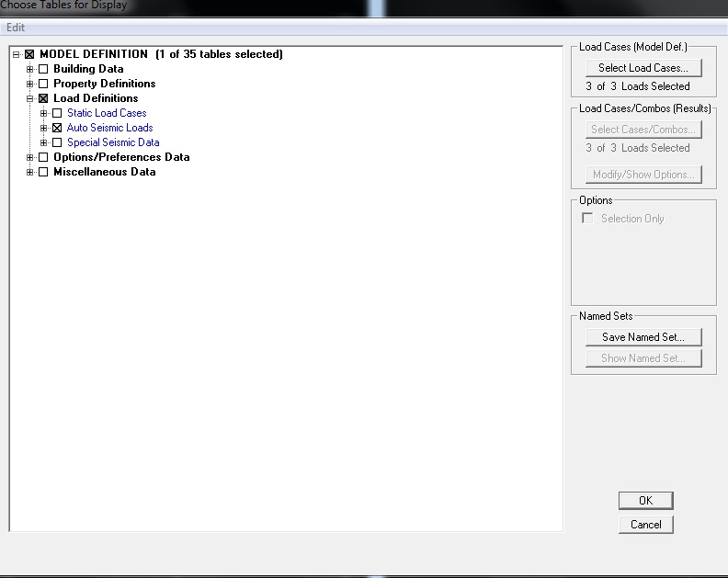Check the Special Seismic Data checkbox
The width and height of the screenshot is (728, 578).
(x=57, y=142)
